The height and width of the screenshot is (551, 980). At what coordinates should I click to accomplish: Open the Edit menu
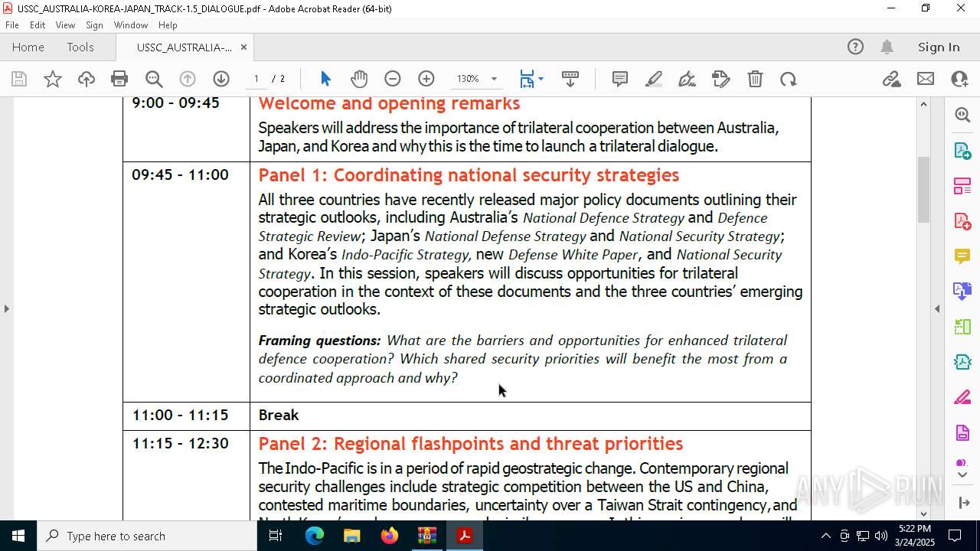click(38, 25)
